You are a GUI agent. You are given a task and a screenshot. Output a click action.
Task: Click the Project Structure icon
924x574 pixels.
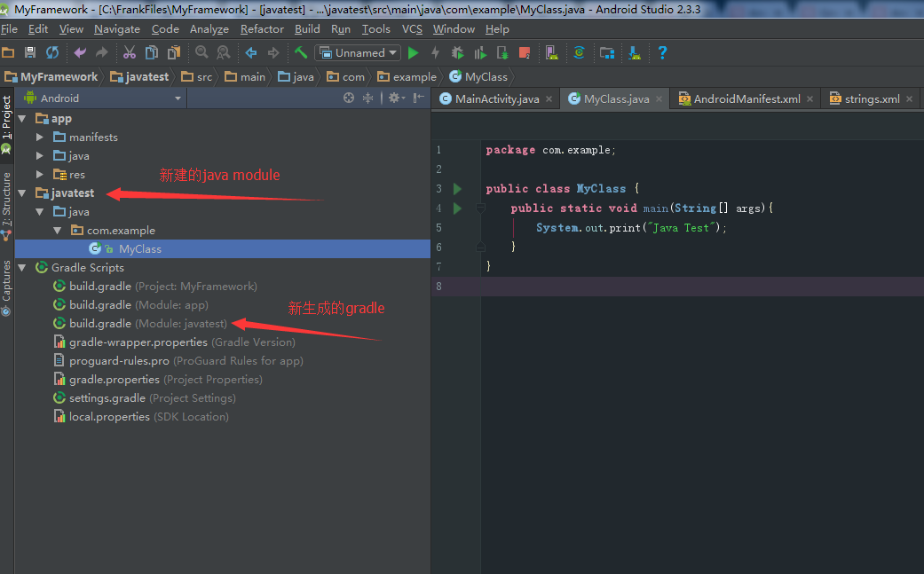click(x=607, y=53)
